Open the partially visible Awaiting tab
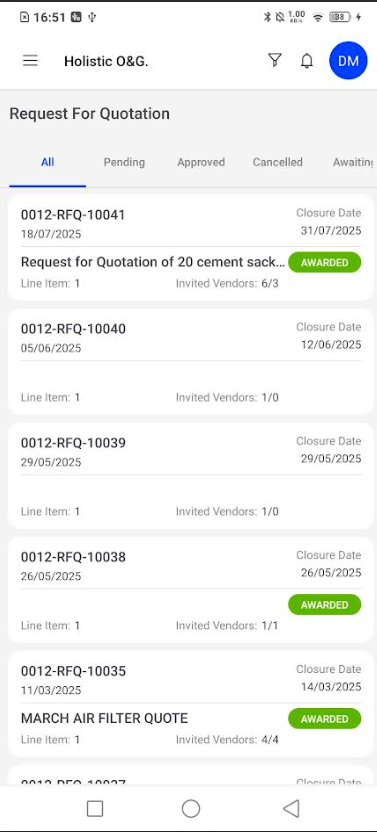The width and height of the screenshot is (377, 832). (353, 162)
